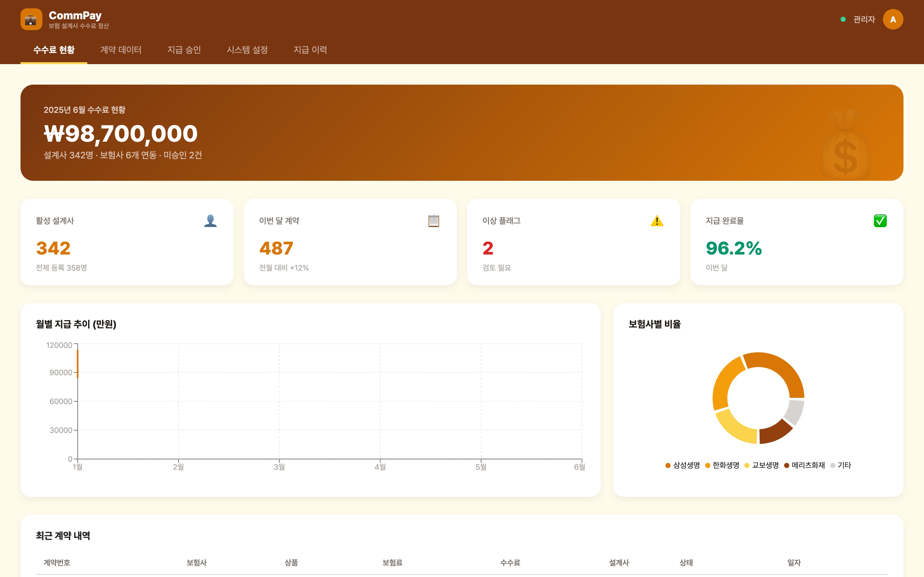This screenshot has width=924, height=577.
Task: Open the 지급 이력 tab
Action: tap(310, 50)
